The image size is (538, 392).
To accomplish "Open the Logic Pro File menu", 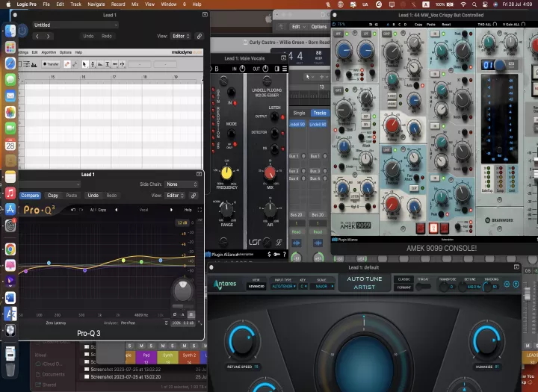I will (46, 4).
